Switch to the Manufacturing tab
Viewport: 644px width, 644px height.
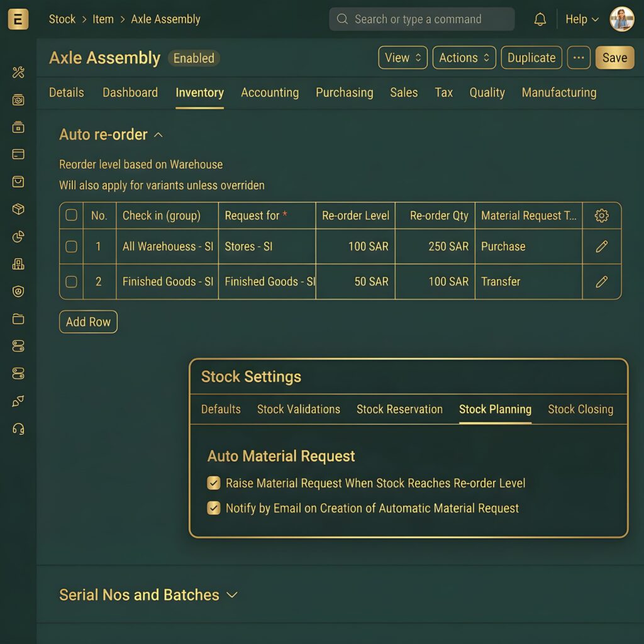click(x=558, y=92)
